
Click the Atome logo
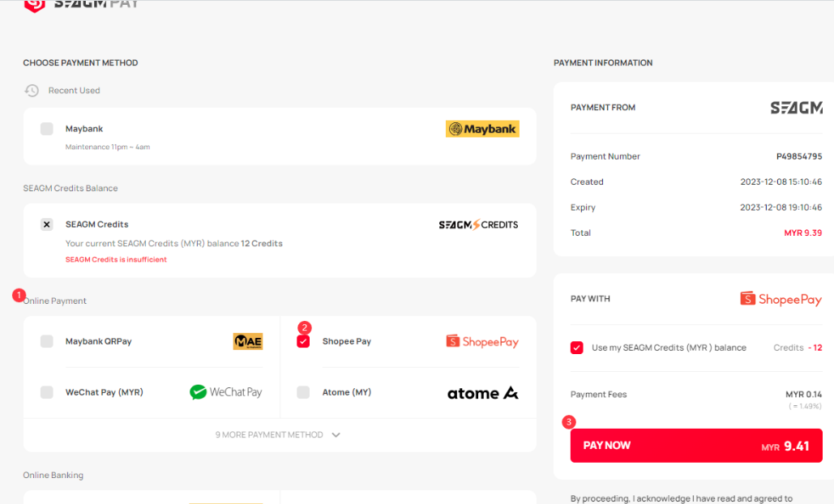(x=482, y=393)
